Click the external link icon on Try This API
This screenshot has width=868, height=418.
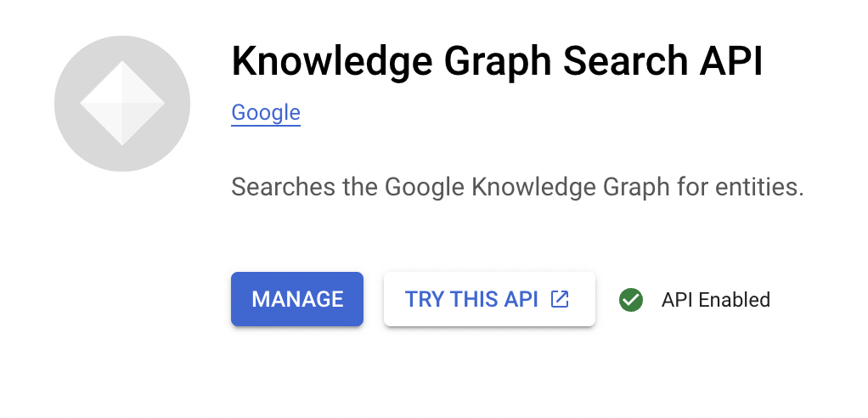(560, 299)
